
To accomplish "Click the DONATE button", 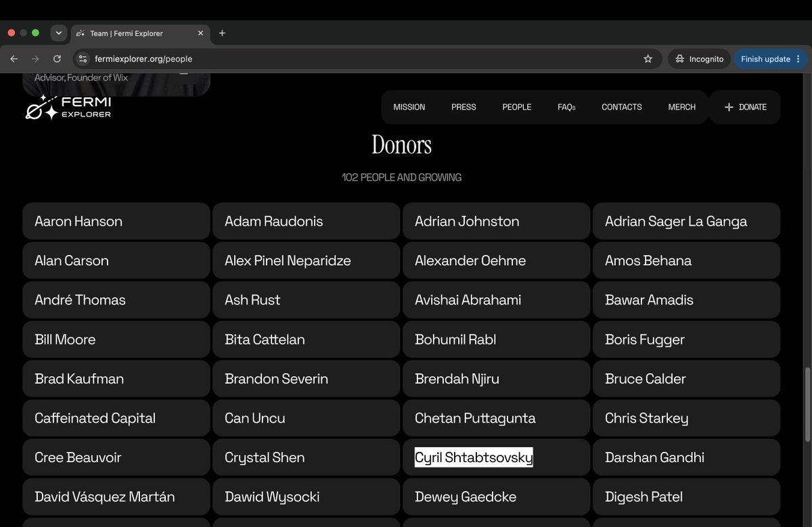I will [745, 107].
